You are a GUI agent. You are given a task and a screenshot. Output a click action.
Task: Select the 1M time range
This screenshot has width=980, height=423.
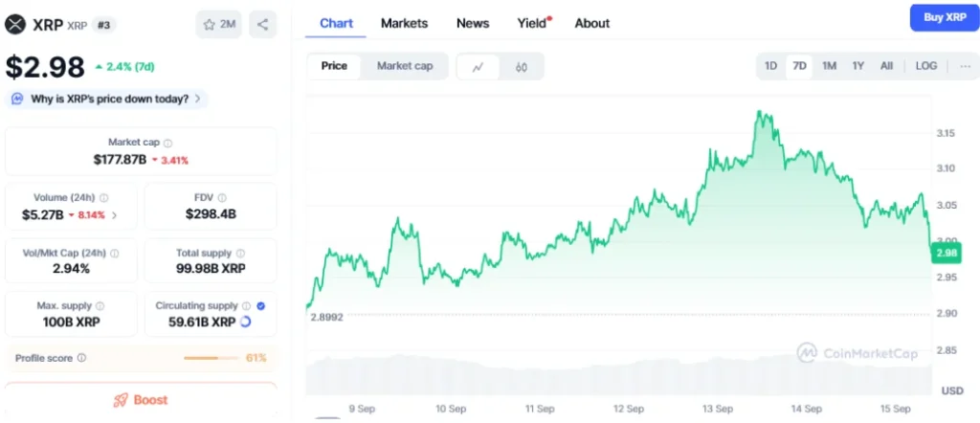[829, 66]
